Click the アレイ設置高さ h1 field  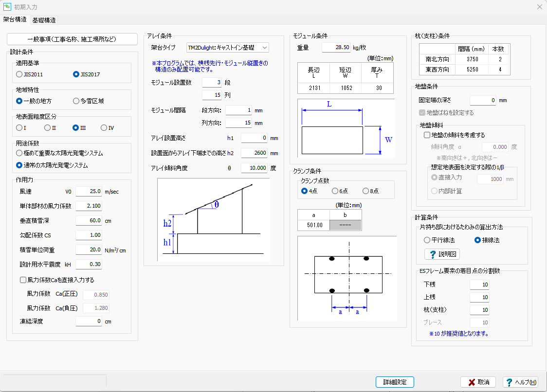pyautogui.click(x=254, y=138)
